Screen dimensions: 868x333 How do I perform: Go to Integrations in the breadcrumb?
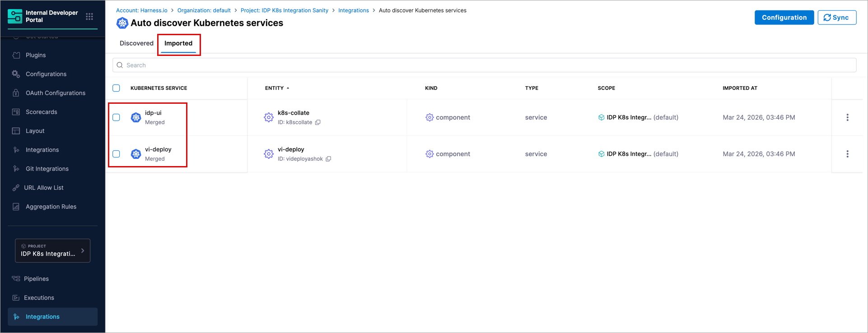(x=354, y=10)
